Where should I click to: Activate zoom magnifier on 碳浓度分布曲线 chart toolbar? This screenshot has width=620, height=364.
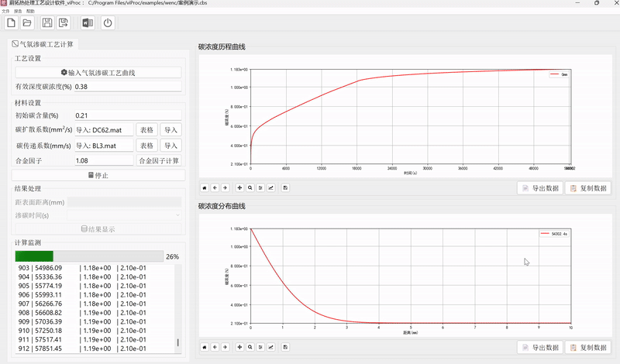click(250, 348)
